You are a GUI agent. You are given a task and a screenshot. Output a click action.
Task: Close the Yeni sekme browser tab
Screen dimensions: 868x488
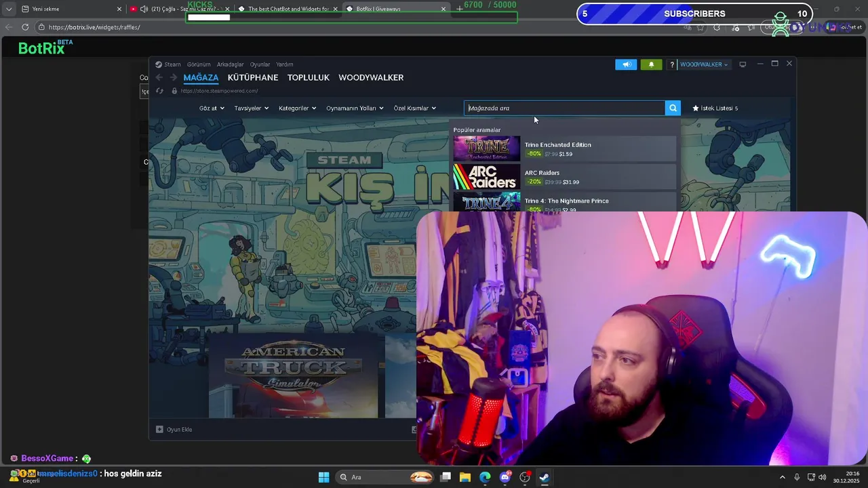pos(119,9)
